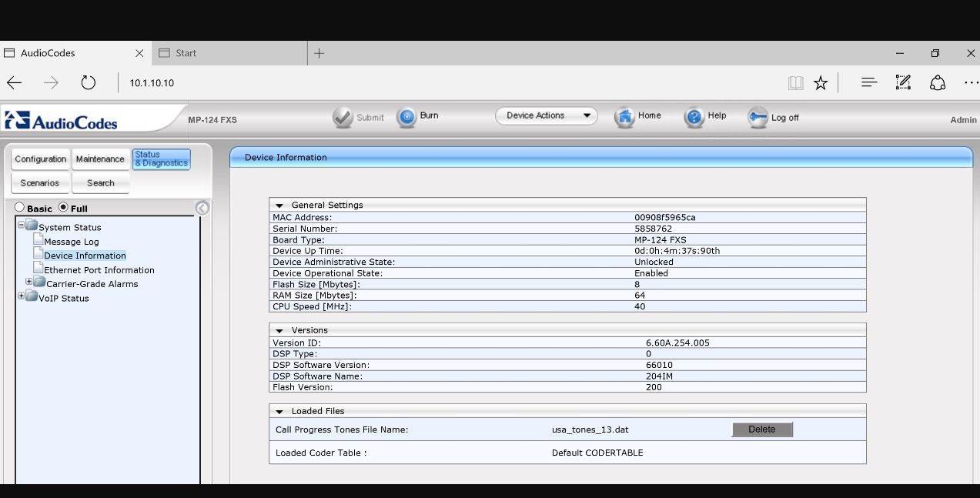
Task: Click the Log off key icon
Action: (758, 117)
